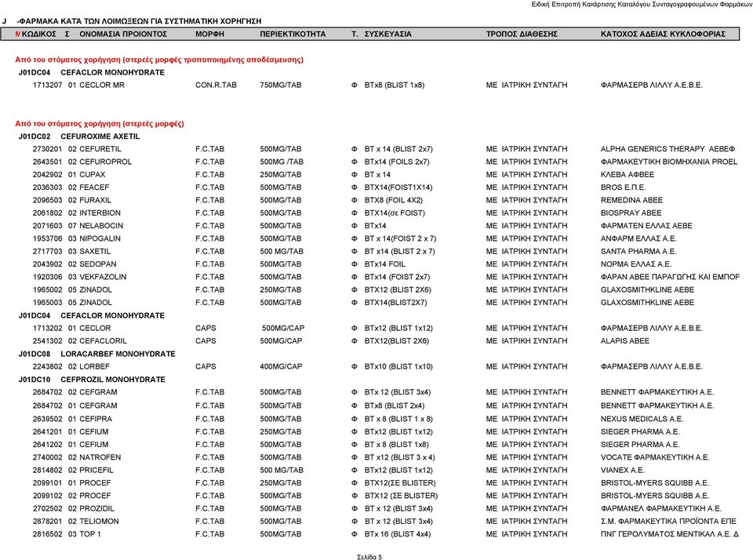Viewport: 753px width, 560px height.
Task: Click holder ALAPIS ABEE
Action: pos(625,341)
